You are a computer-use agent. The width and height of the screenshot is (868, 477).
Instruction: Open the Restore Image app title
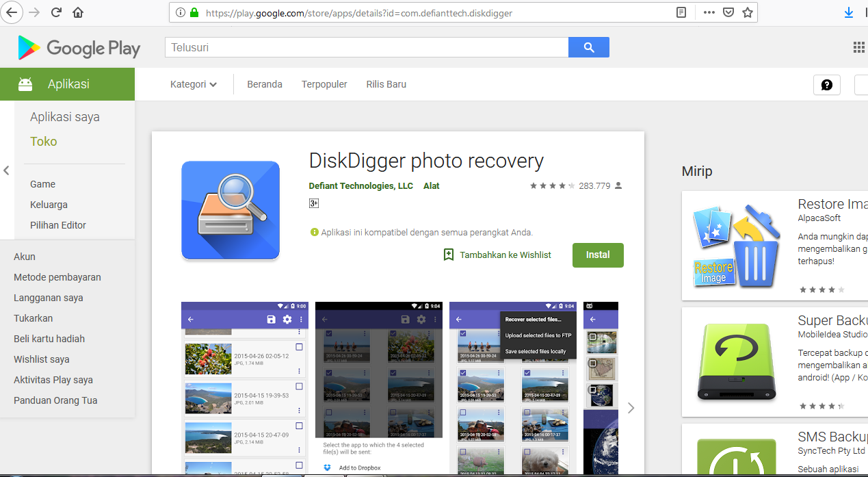832,204
